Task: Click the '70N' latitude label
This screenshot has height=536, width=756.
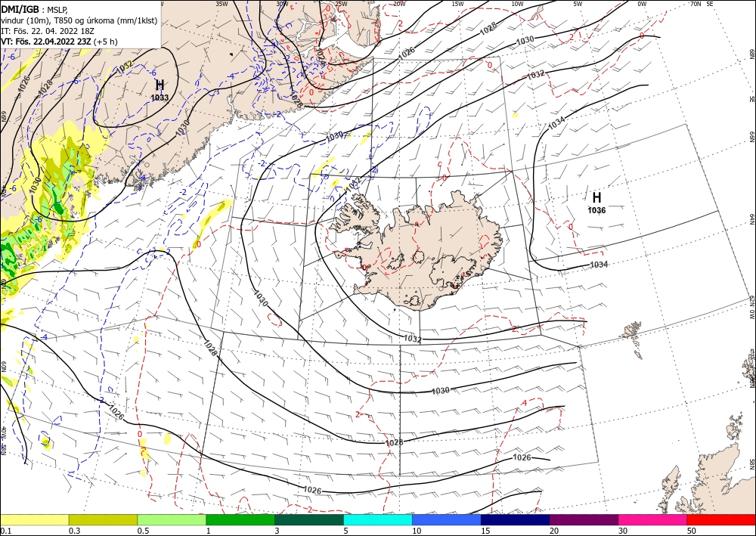Action: coord(696,4)
